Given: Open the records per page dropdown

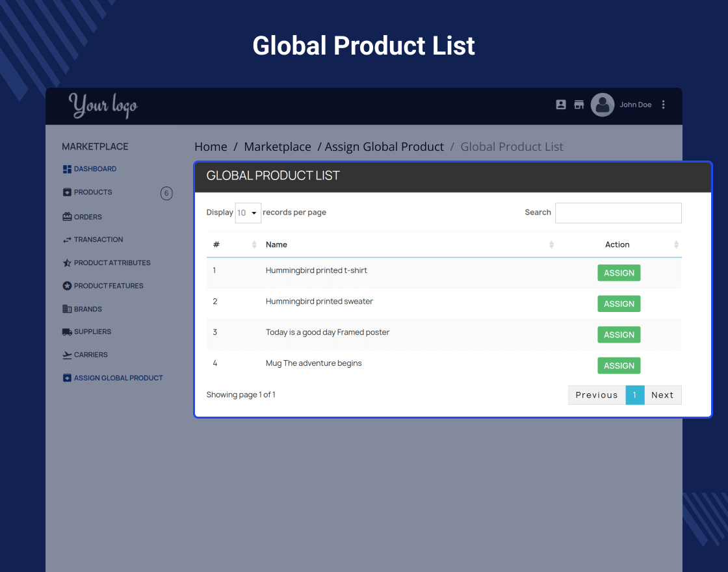Looking at the screenshot, I should (248, 213).
